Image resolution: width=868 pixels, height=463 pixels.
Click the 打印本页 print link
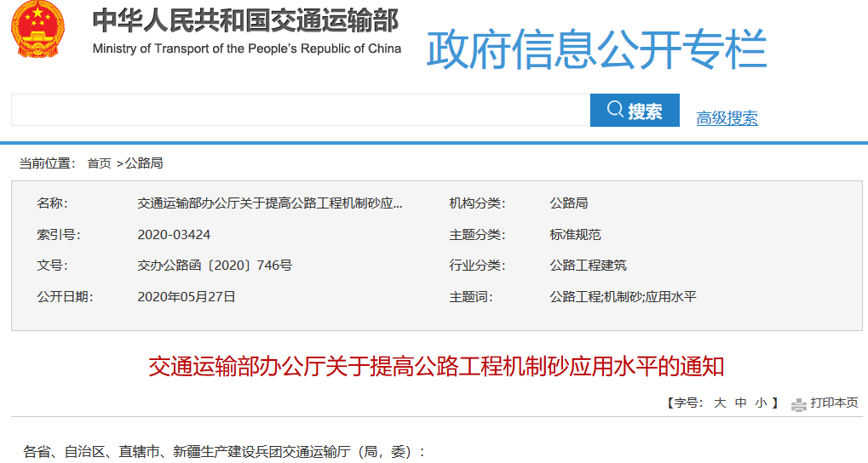point(834,403)
